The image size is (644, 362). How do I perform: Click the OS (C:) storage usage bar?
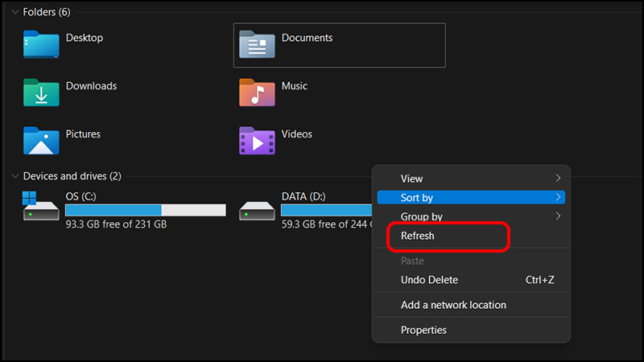(x=145, y=210)
